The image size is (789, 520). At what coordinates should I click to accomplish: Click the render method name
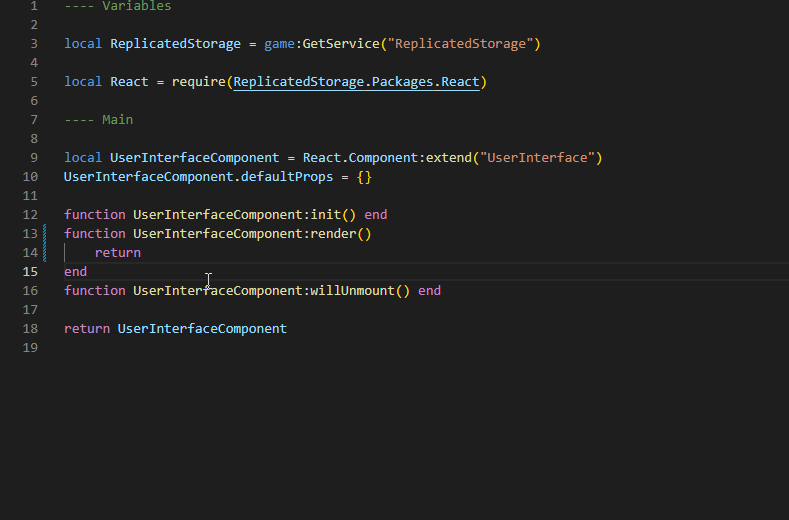tap(333, 234)
